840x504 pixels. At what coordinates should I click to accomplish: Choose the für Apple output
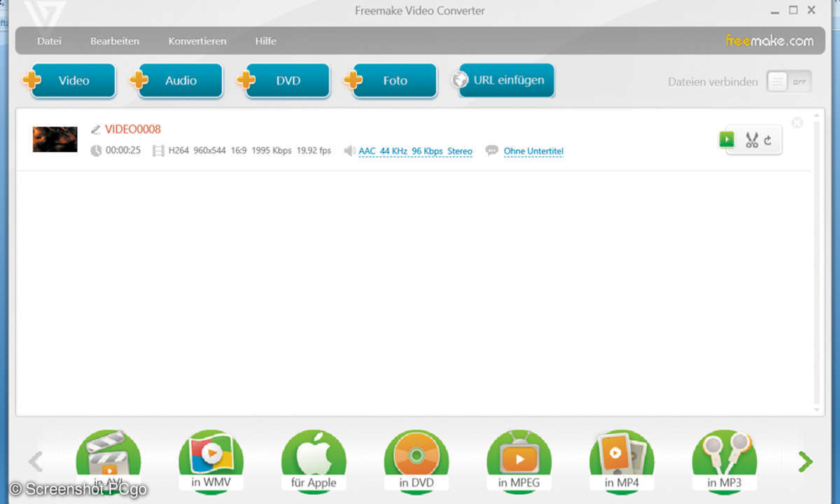(314, 462)
